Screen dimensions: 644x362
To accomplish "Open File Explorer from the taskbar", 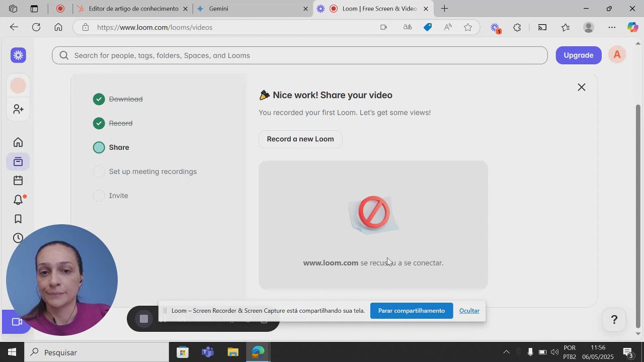I will click(233, 352).
